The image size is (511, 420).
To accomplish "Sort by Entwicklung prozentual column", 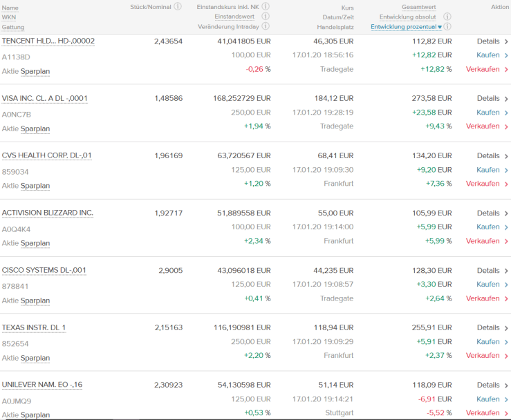I will point(404,27).
